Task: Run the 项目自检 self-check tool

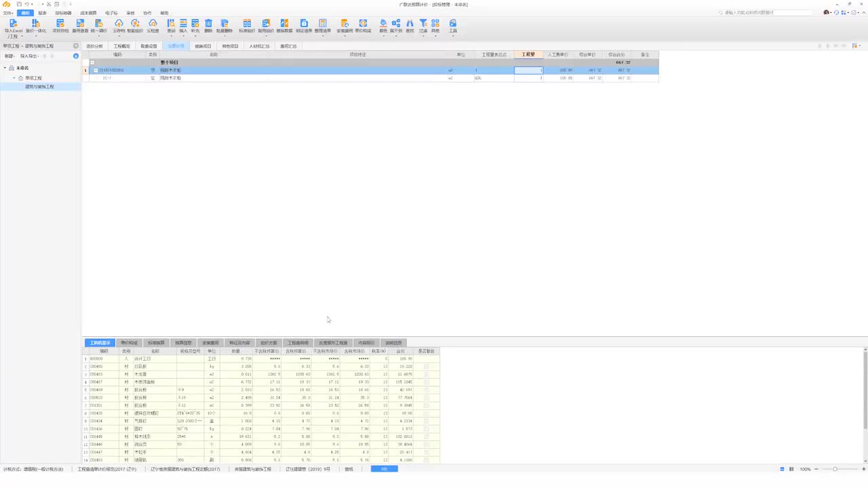Action: (x=60, y=26)
